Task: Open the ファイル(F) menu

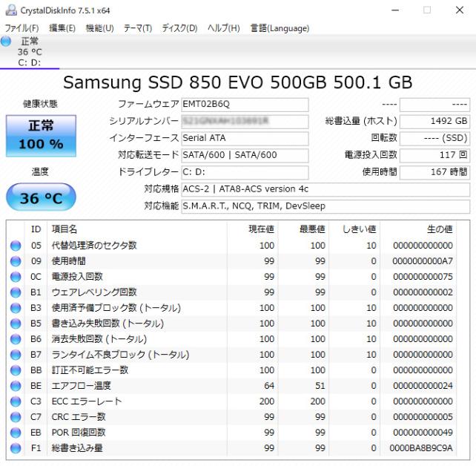Action: [22, 28]
